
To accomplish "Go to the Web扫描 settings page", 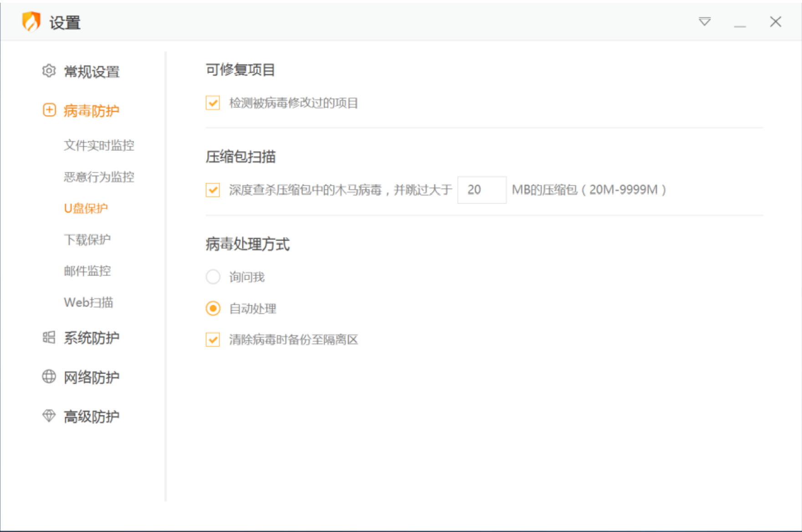I will click(x=88, y=302).
